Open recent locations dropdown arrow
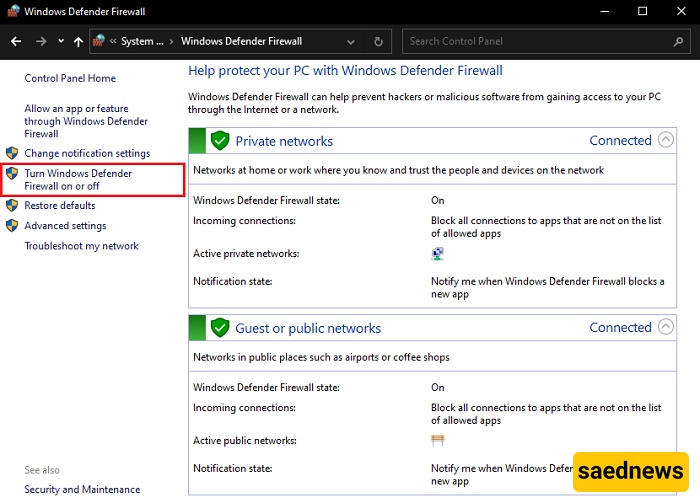 [x=61, y=42]
